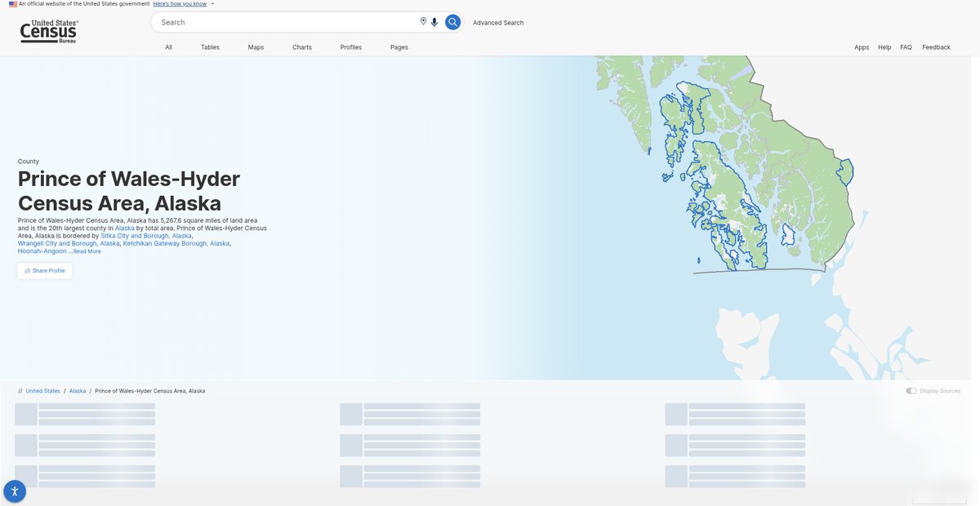Screen dimensions: 980x506
Task: Go to Alaska in the breadcrumb
Action: (78, 391)
